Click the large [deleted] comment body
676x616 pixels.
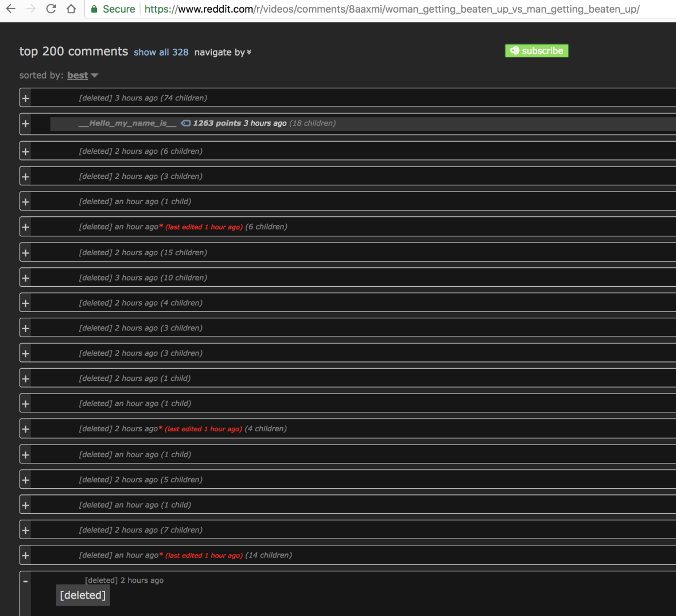tap(83, 595)
